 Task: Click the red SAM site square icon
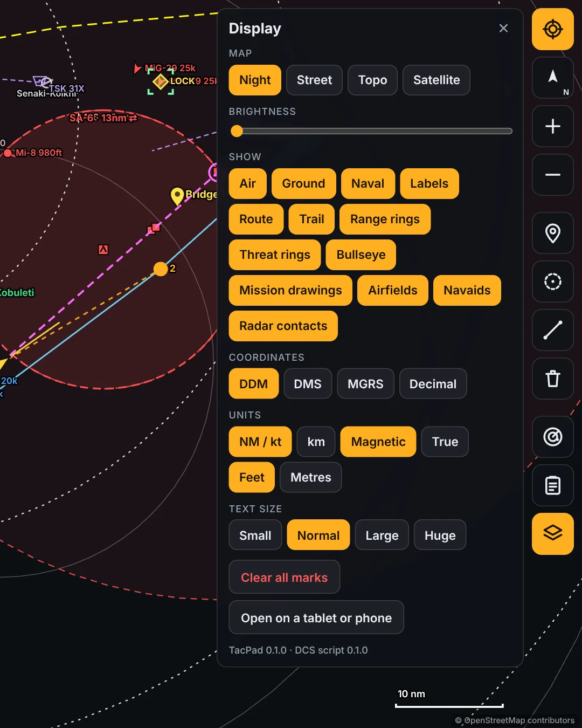[x=103, y=250]
